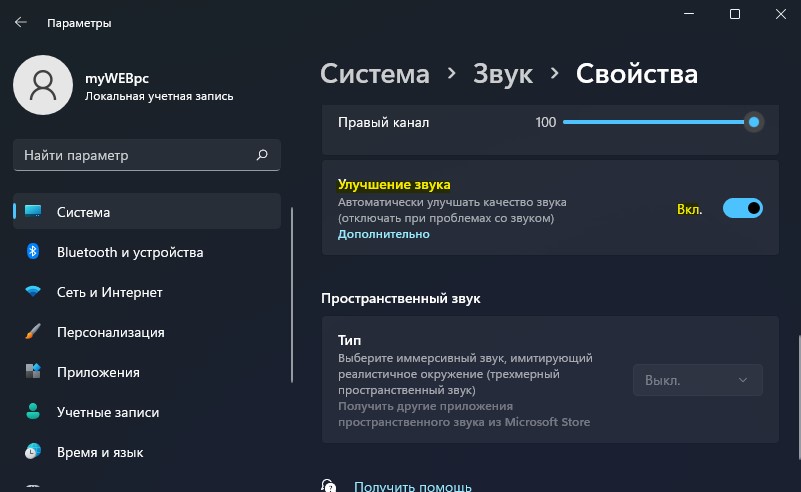Click Система breadcrumb link
The height and width of the screenshot is (492, 801).
pyautogui.click(x=375, y=74)
